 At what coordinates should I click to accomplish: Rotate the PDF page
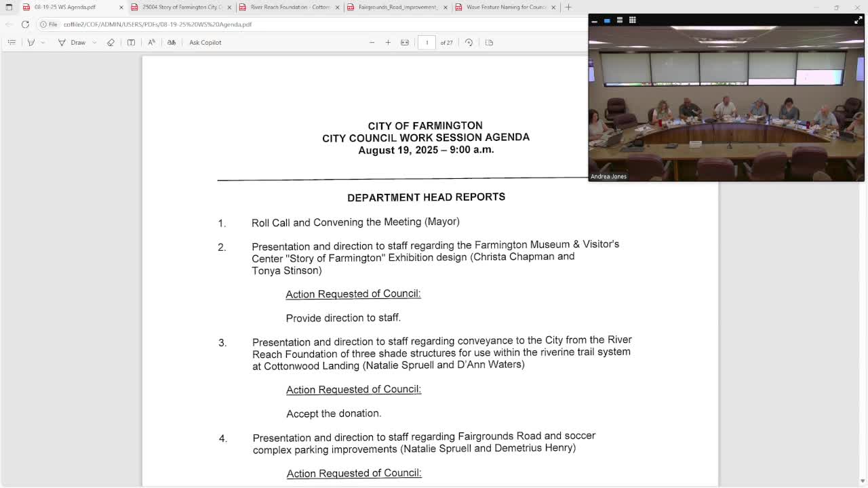click(469, 42)
